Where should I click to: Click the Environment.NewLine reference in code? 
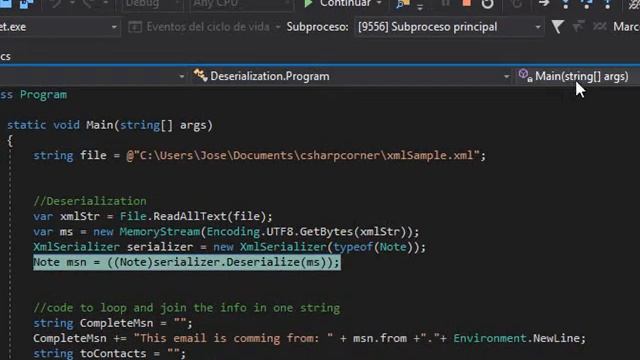(x=519, y=338)
